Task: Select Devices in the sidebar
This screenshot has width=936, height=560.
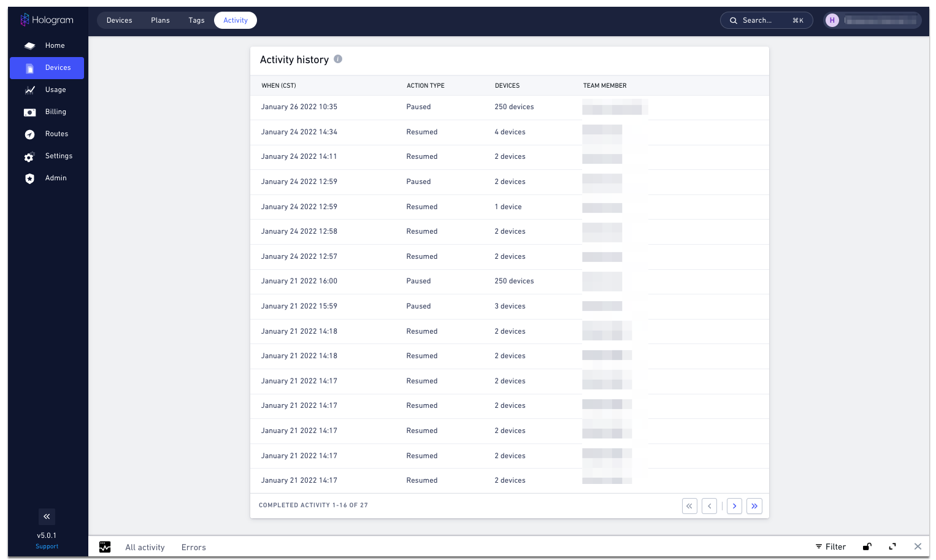Action: click(x=47, y=67)
